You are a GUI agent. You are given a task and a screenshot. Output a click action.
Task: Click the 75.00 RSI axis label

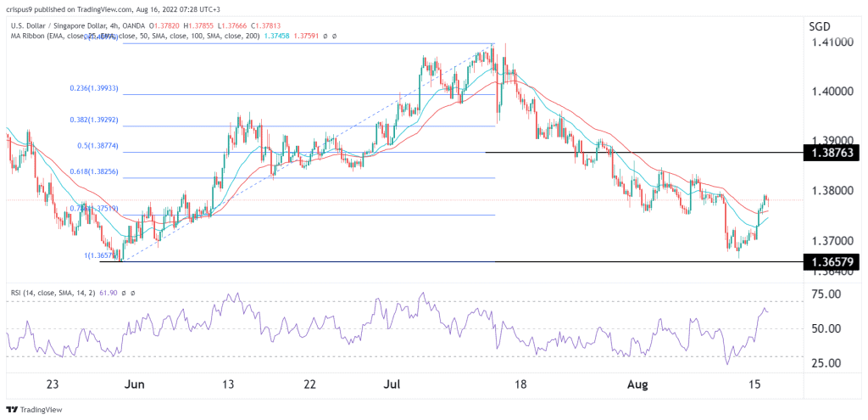pos(825,294)
